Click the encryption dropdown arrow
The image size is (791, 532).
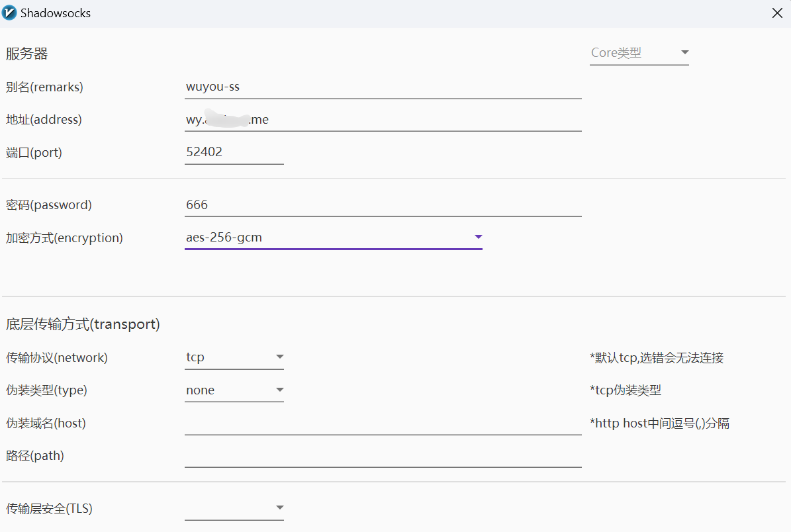pos(478,238)
